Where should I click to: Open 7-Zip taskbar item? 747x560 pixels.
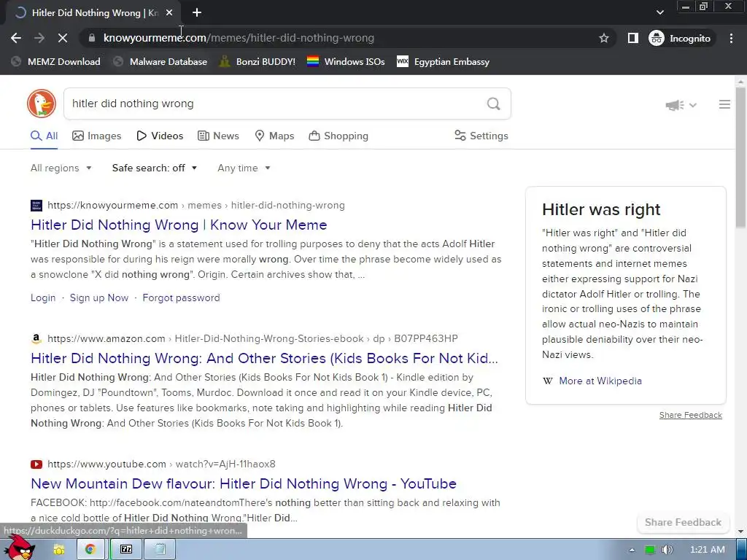pyautogui.click(x=126, y=550)
